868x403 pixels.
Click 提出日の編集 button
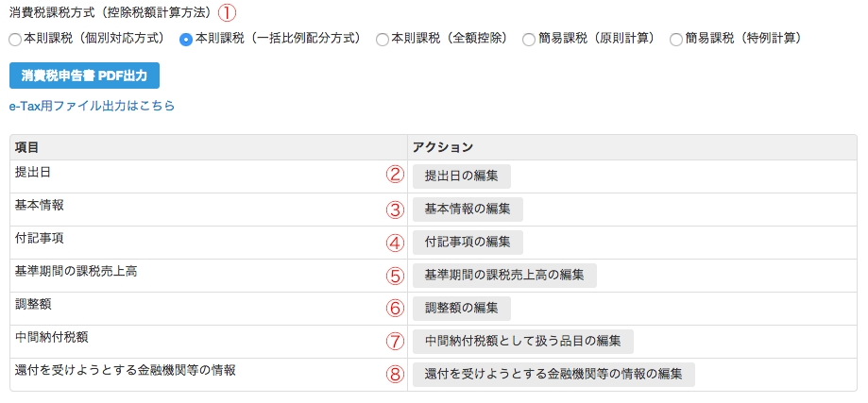[462, 176]
